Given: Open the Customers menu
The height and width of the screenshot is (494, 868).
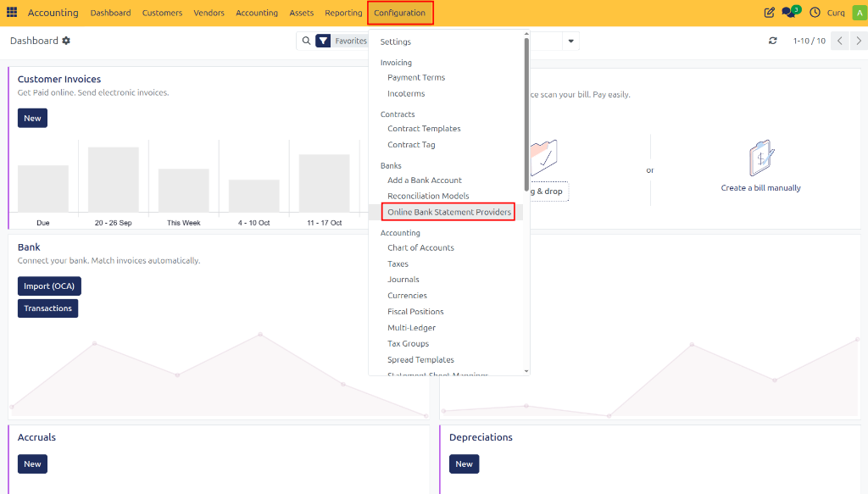Looking at the screenshot, I should click(x=162, y=12).
